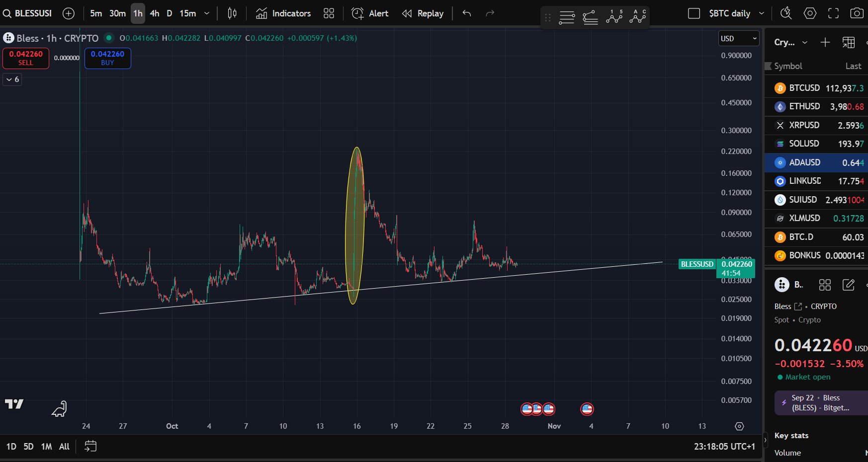
Task: Click the US flag event near Nov 4
Action: tap(587, 409)
